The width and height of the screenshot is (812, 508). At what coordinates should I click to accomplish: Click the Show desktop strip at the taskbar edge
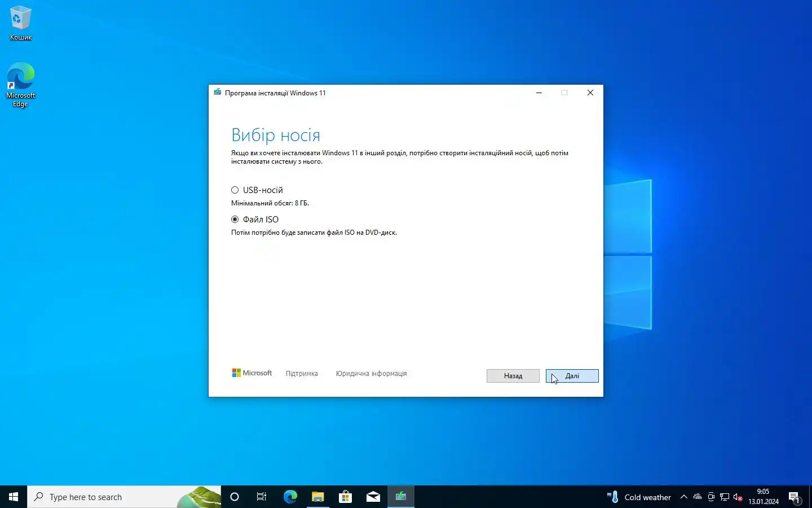[x=810, y=497]
